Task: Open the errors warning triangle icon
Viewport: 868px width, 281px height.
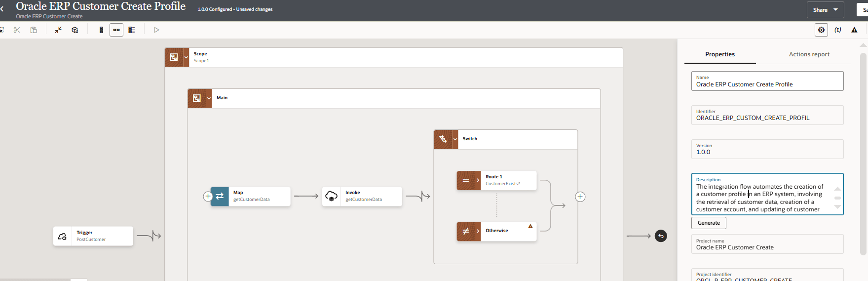Action: coord(854,30)
